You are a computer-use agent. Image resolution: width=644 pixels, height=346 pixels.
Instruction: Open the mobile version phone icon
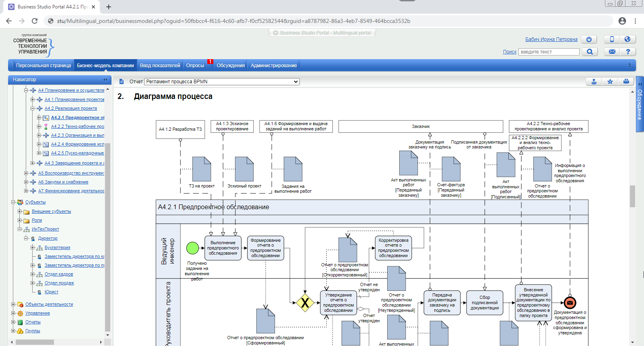point(612,39)
